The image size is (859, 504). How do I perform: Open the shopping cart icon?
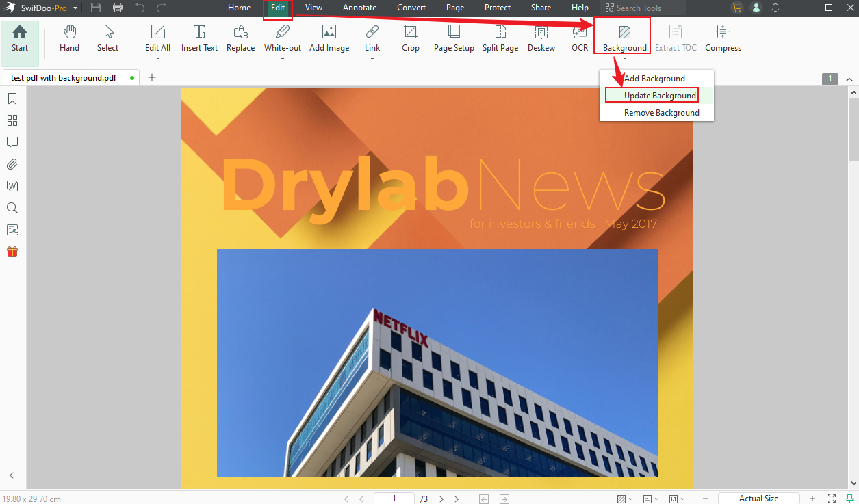[x=736, y=8]
